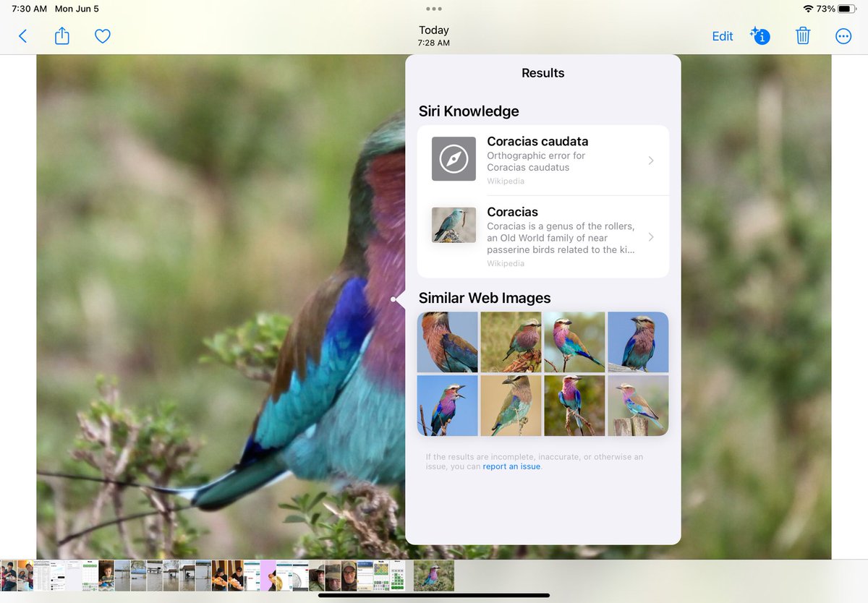Favorite this photo with the heart icon
The height and width of the screenshot is (603, 868).
point(103,36)
